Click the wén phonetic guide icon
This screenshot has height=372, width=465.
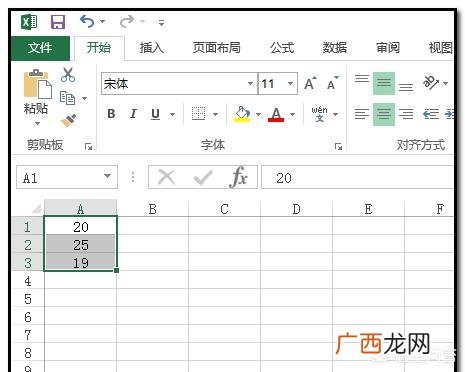click(x=319, y=114)
